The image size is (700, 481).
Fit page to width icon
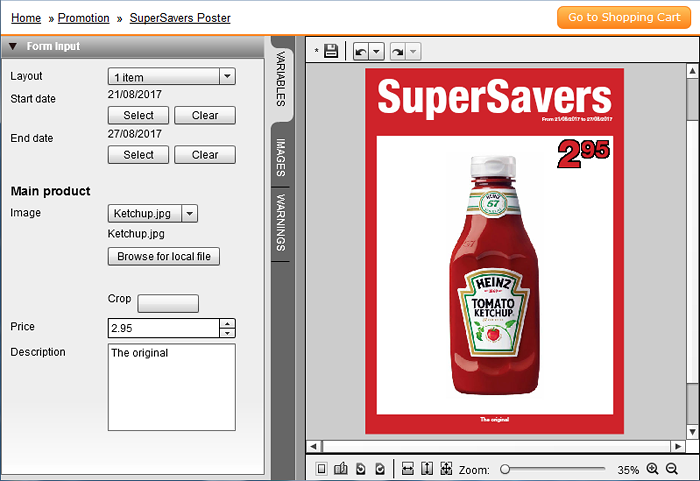pyautogui.click(x=408, y=469)
